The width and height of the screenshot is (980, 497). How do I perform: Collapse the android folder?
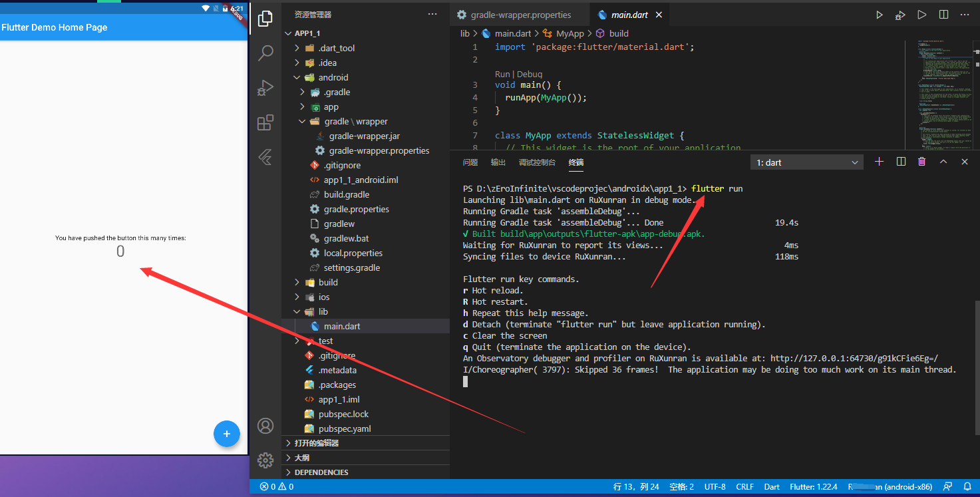(297, 77)
